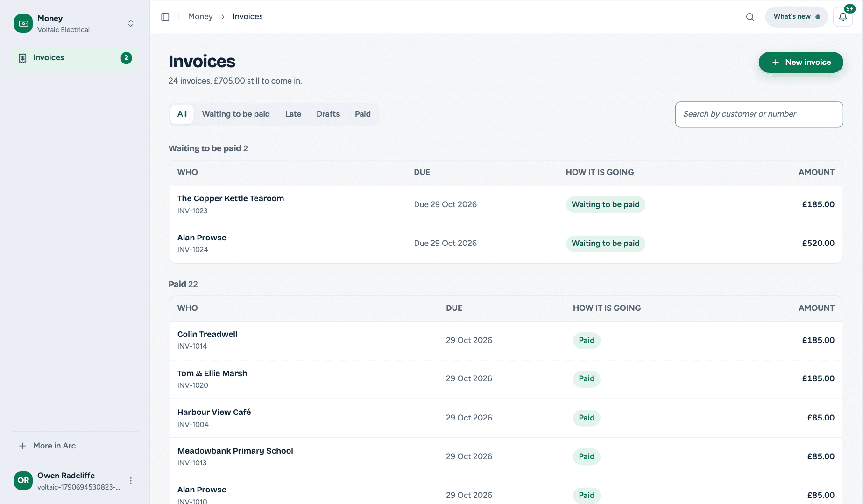This screenshot has width=863, height=504.
Task: Click the WHO header in the Paid table
Action: 188,308
